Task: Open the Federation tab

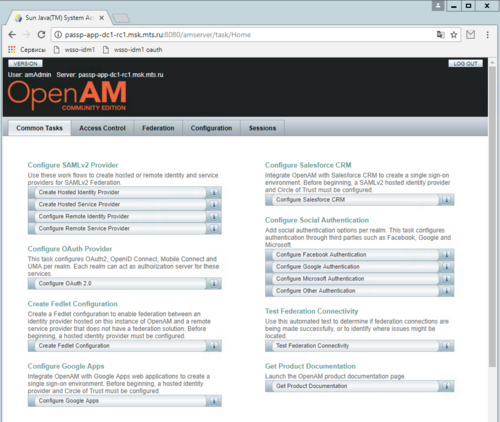Action: point(158,128)
